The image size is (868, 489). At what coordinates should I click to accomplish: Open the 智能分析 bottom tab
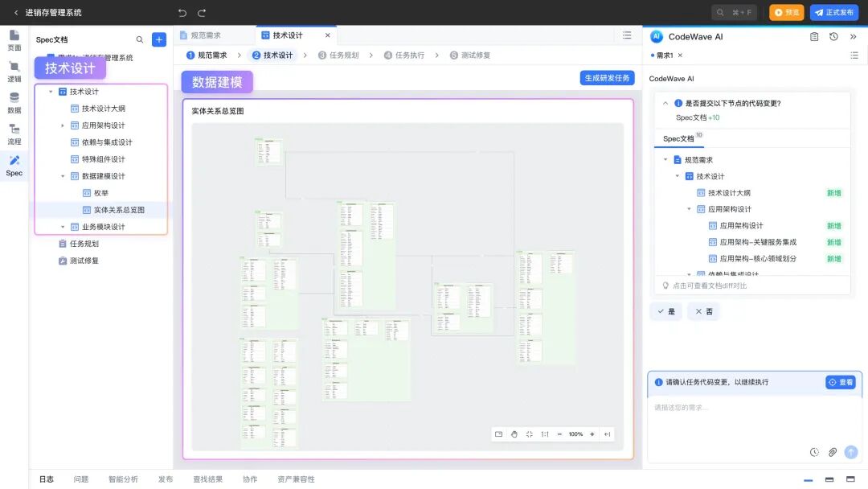click(123, 479)
